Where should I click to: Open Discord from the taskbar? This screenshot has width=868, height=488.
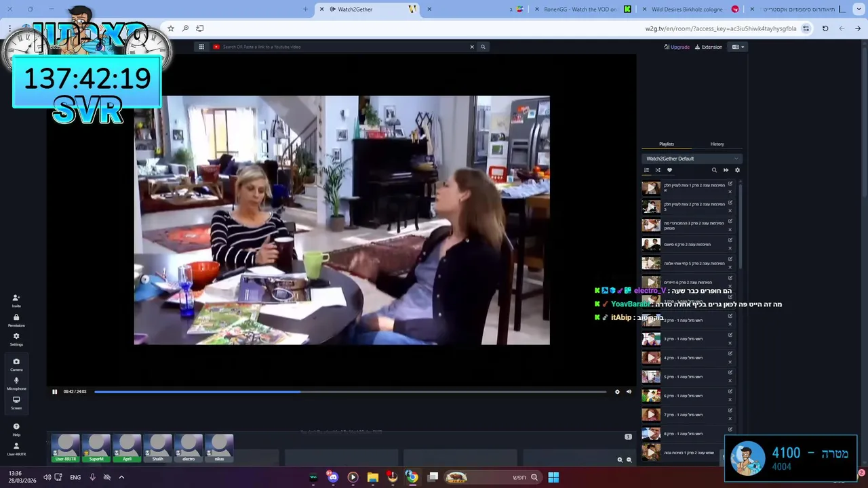click(332, 477)
